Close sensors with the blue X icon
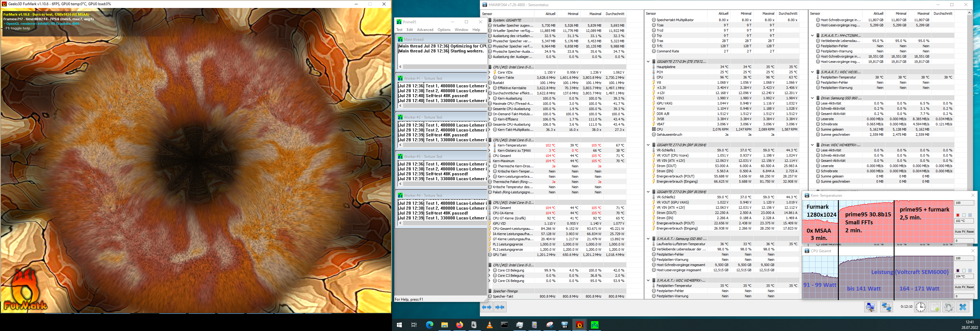The width and height of the screenshot is (980, 331). [963, 307]
